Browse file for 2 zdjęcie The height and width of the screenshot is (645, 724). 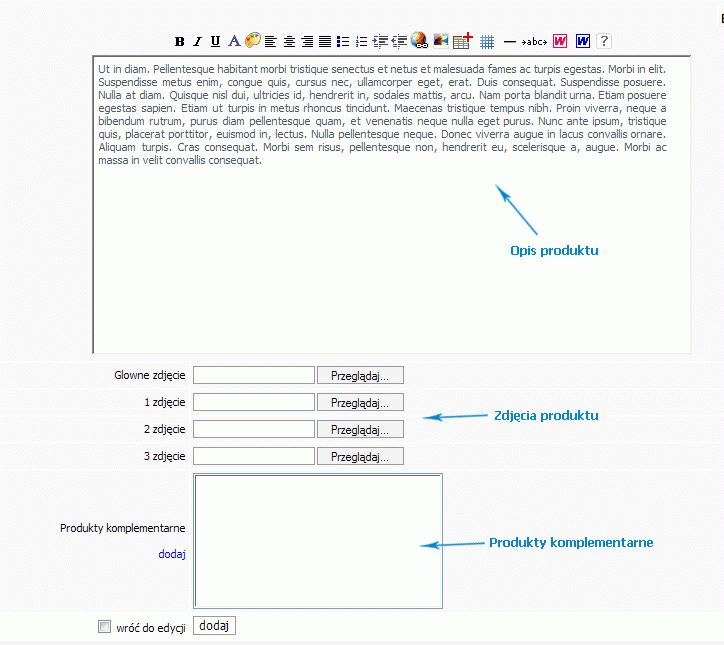point(360,429)
